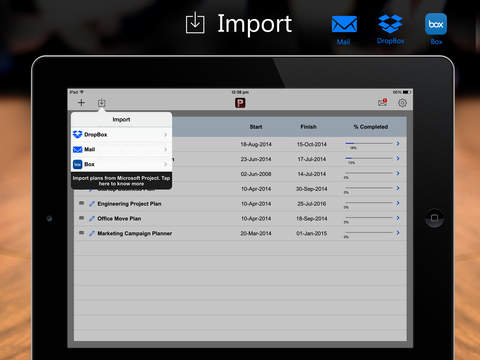Open Office Move Plan row
Viewport: 480px width, 360px height.
click(240, 219)
